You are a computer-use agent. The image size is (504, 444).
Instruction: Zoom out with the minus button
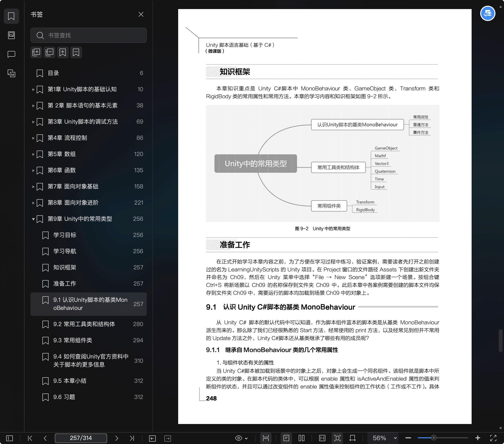click(x=408, y=438)
